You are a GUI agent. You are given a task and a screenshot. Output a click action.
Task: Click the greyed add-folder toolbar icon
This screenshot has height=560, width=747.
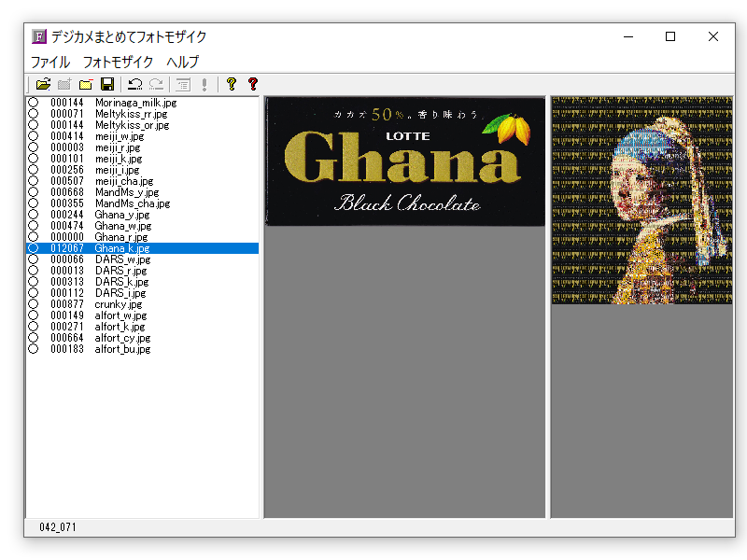point(64,84)
